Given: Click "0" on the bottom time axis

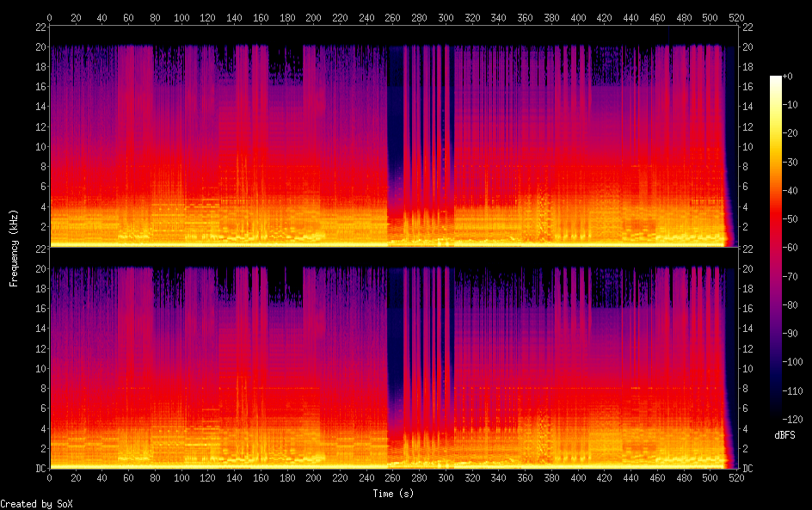Looking at the screenshot, I should (49, 478).
